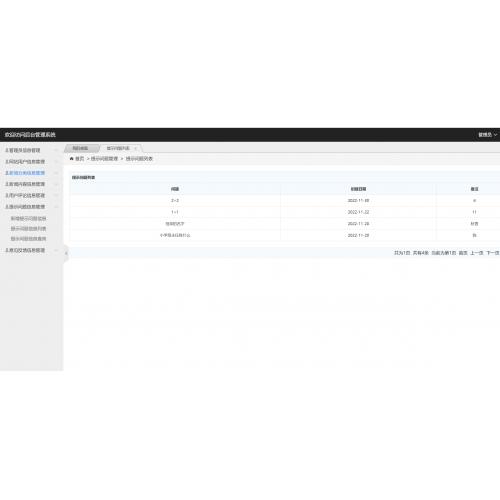Go to 上一页 in the pagination
Viewport: 500px width, 500px height.
click(x=477, y=253)
